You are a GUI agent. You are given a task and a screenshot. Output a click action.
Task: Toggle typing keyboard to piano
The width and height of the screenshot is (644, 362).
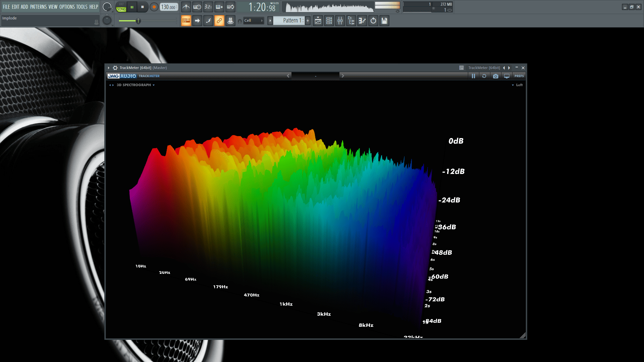[186, 21]
